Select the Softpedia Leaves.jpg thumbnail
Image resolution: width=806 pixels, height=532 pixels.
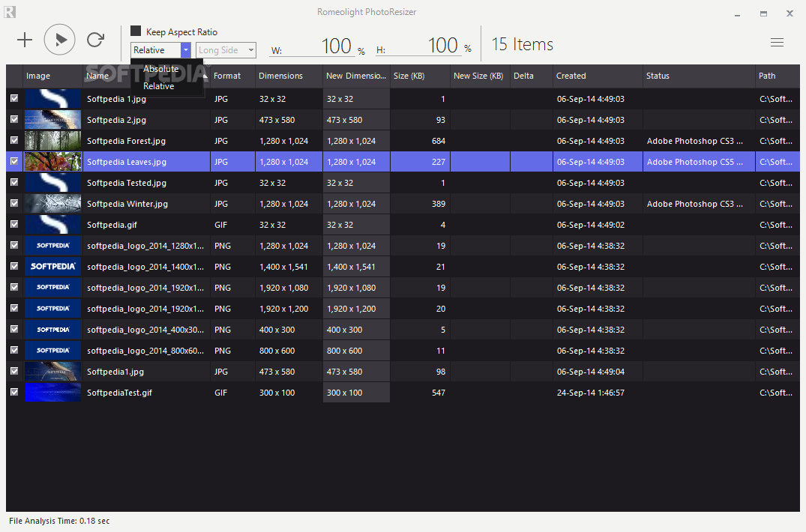[53, 162]
